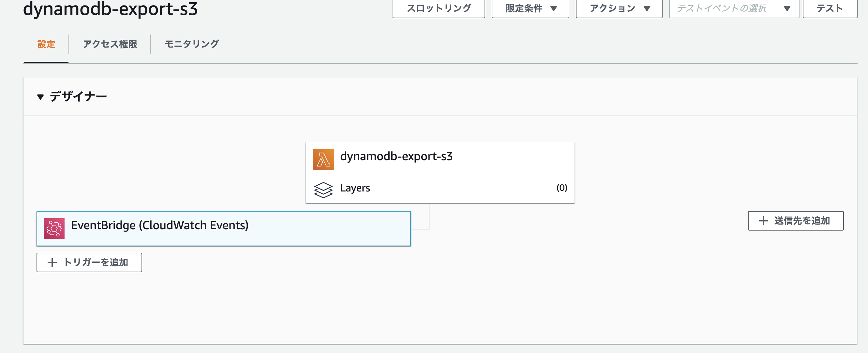The width and height of the screenshot is (868, 353).
Task: Click the pink EventBridge trigger icon
Action: pyautogui.click(x=54, y=229)
